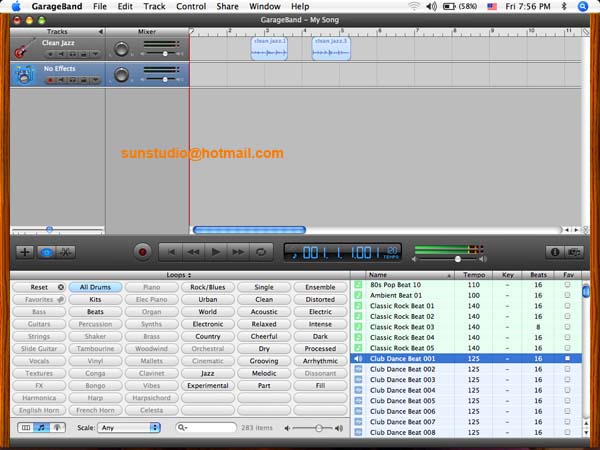600x450 pixels.
Task: Open the Apple menu
Action: tap(16, 6)
